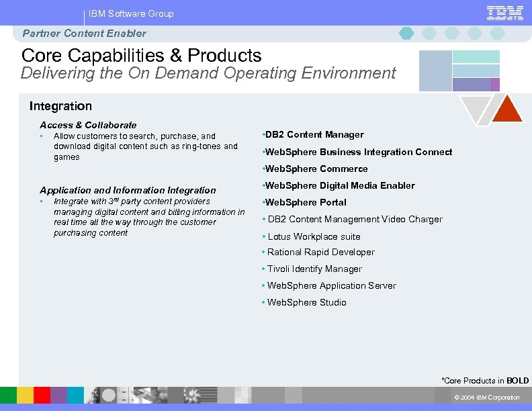Screen dimensions: 532x411
Task: Click the '*Core Products in BOLD' footnote
Action: [485, 381]
